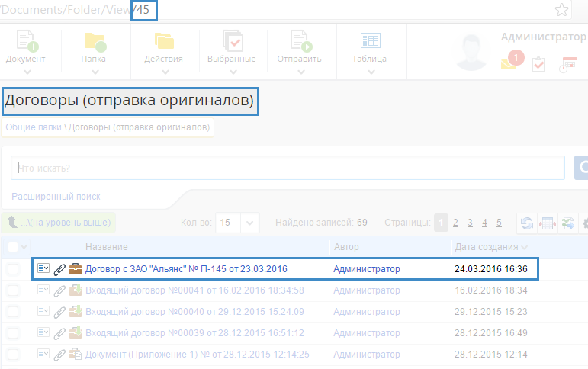Export list to Excel icon

point(567,223)
